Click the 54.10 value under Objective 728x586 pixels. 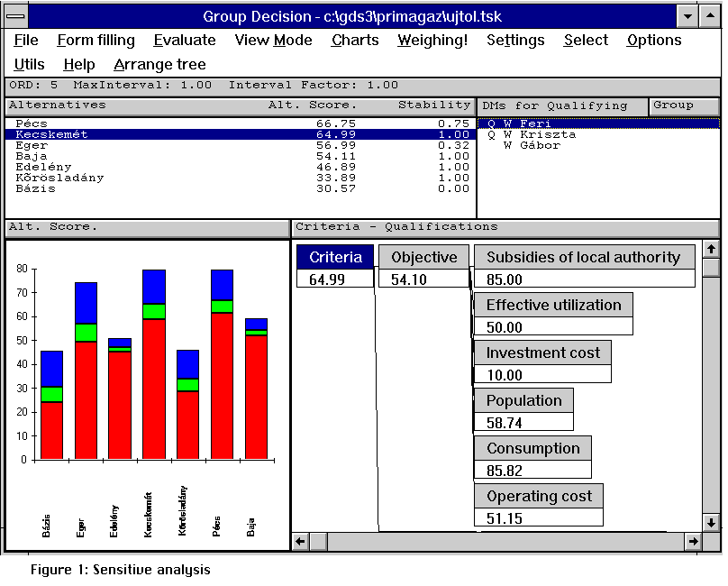423,279
